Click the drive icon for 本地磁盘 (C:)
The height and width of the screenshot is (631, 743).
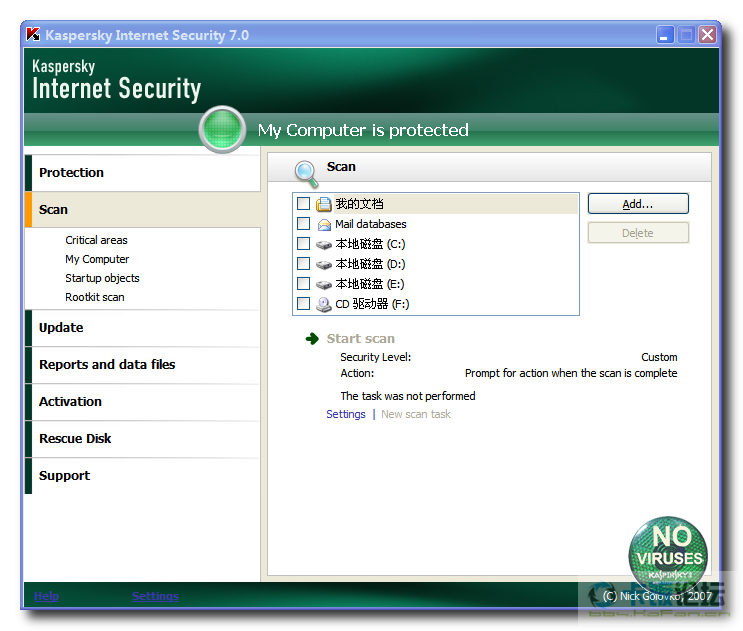(x=324, y=244)
